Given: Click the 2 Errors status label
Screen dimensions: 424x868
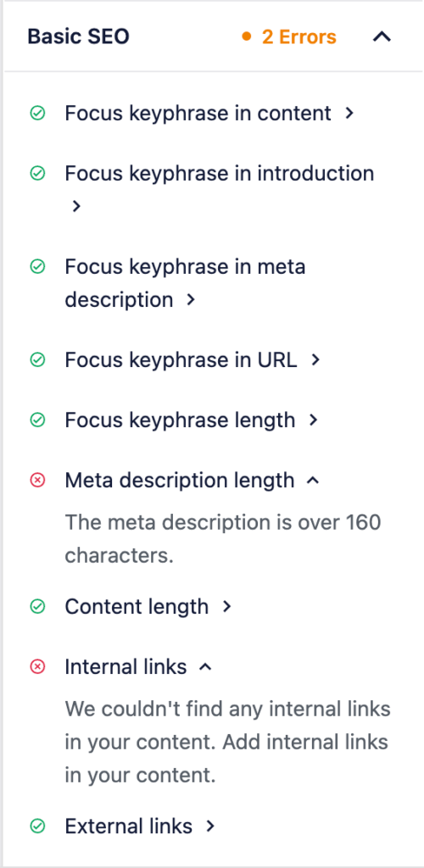Looking at the screenshot, I should click(x=298, y=37).
